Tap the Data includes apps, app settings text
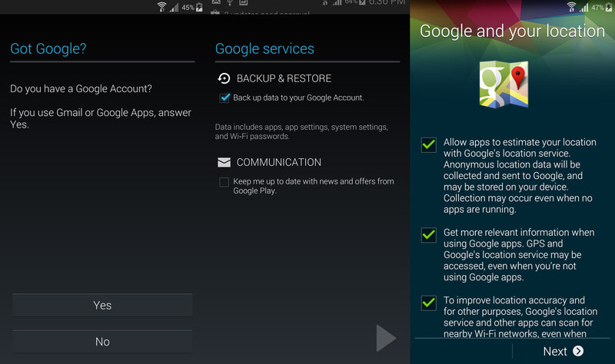 click(301, 131)
